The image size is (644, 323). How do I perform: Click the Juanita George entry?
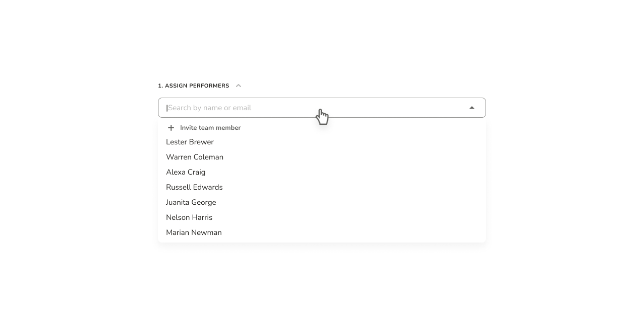[322, 202]
